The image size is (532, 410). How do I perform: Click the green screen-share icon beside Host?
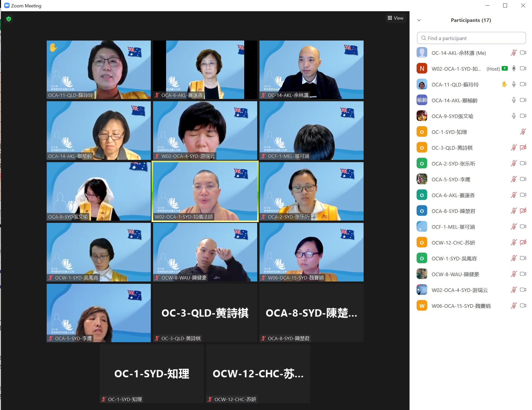pyautogui.click(x=504, y=68)
